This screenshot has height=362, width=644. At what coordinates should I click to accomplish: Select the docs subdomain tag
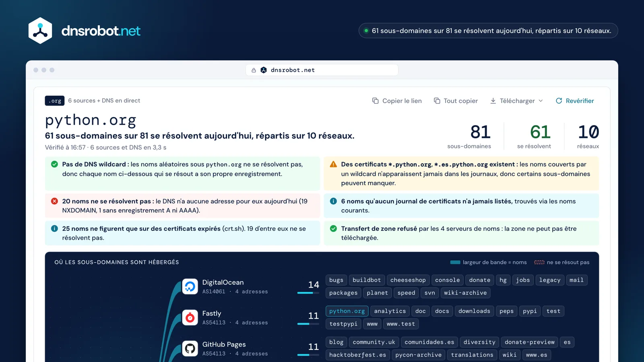point(442,311)
